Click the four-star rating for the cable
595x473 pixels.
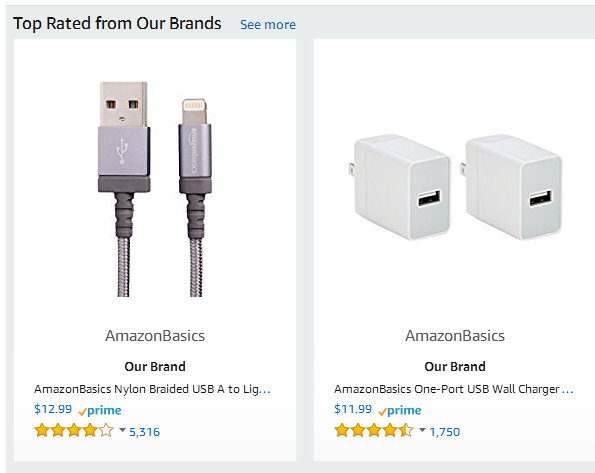click(x=74, y=431)
